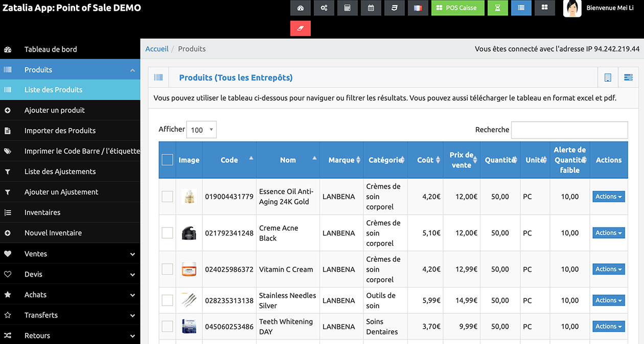Screen dimensions: 644x344
Task: Open the dashboard gauge icon in top bar
Action: [x=301, y=8]
